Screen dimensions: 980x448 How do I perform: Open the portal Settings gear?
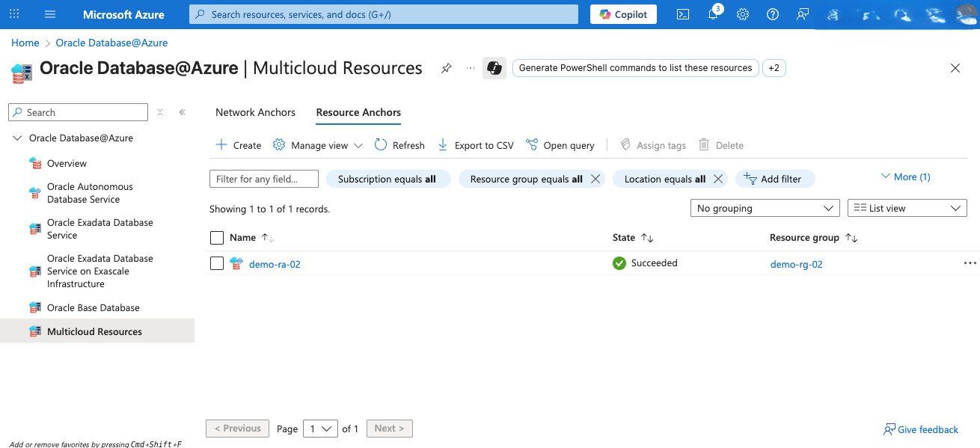coord(742,14)
